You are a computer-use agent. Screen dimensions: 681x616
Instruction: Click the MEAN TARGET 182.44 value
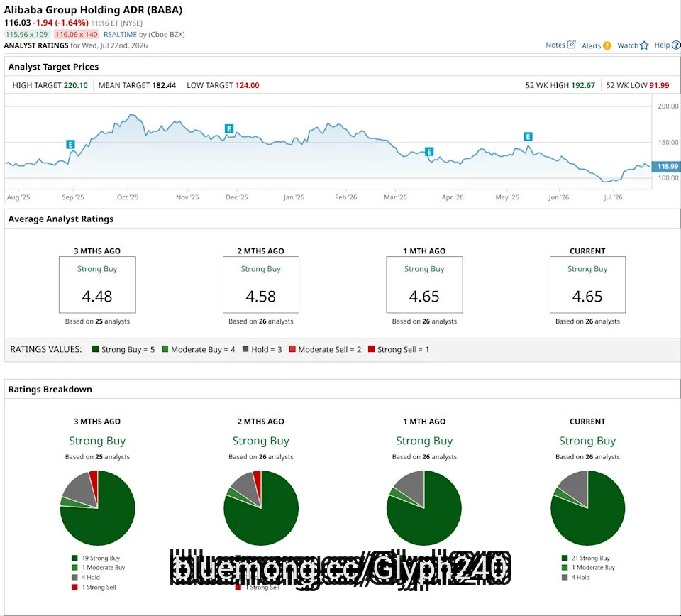164,85
